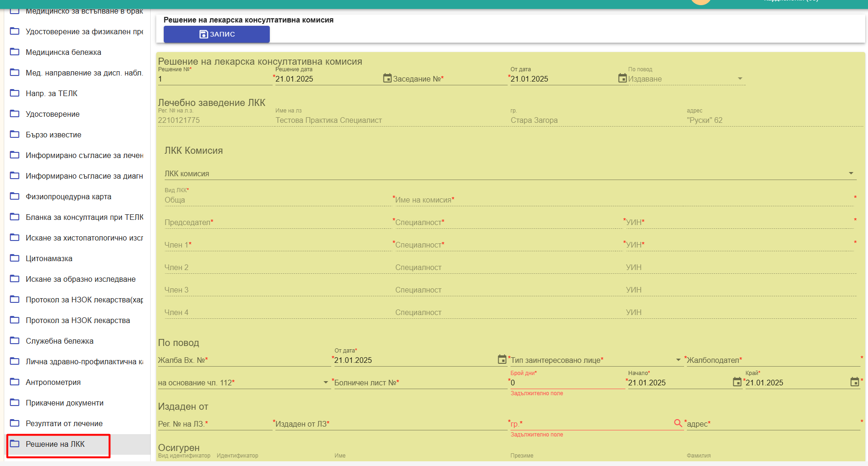Click folder icon beside Служебна бележка
The width and height of the screenshot is (868, 466).
[15, 340]
